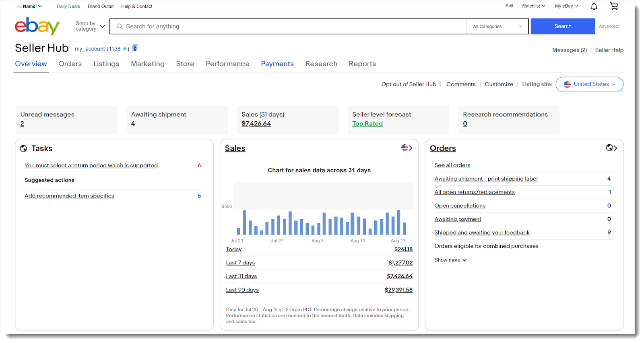The width and height of the screenshot is (644, 343).
Task: Click the blue Search button
Action: coord(563,26)
